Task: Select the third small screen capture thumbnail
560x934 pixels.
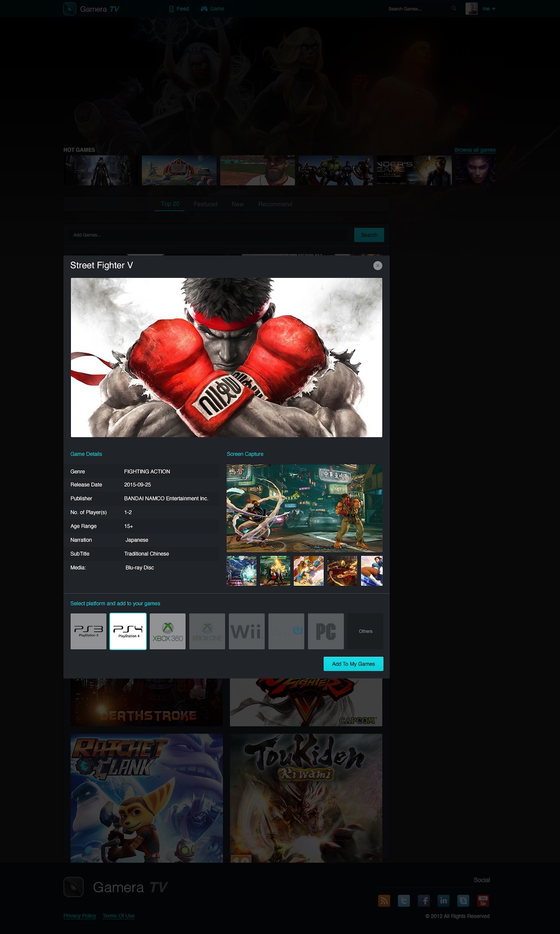Action: 308,571
